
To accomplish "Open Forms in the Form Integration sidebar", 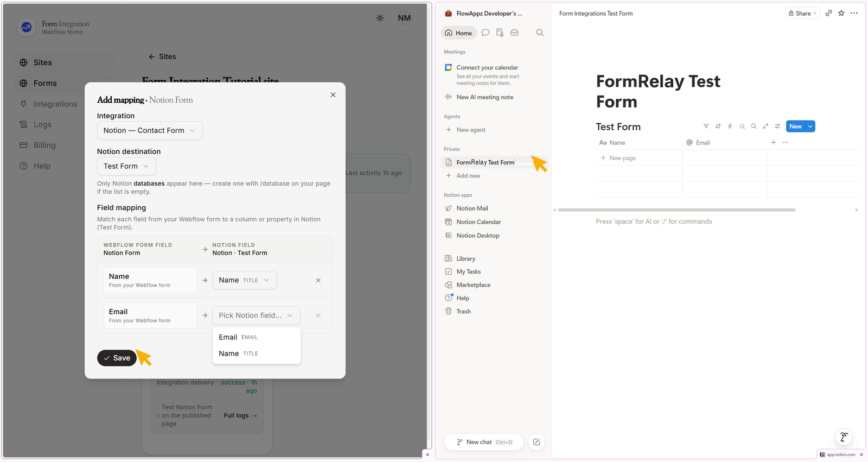I will click(x=65, y=83).
